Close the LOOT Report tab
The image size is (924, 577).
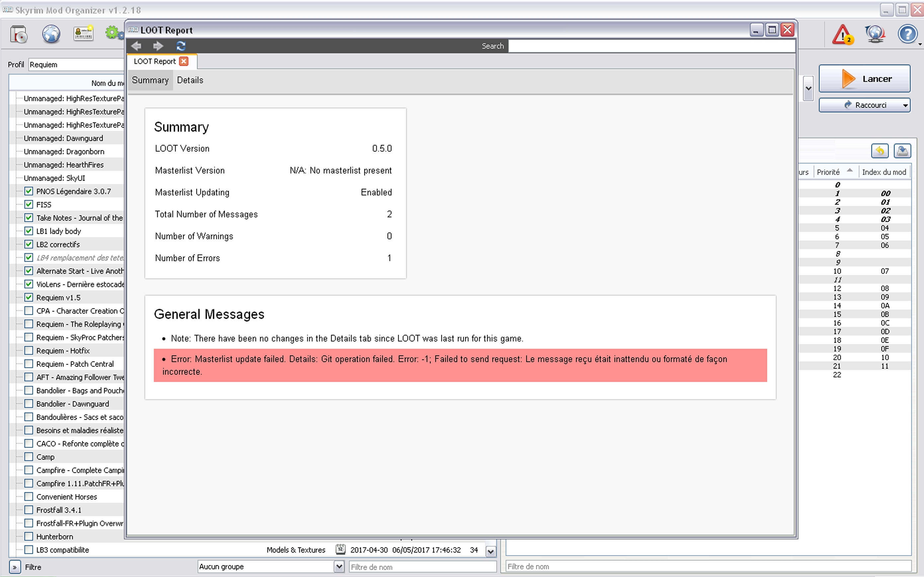[x=184, y=61]
